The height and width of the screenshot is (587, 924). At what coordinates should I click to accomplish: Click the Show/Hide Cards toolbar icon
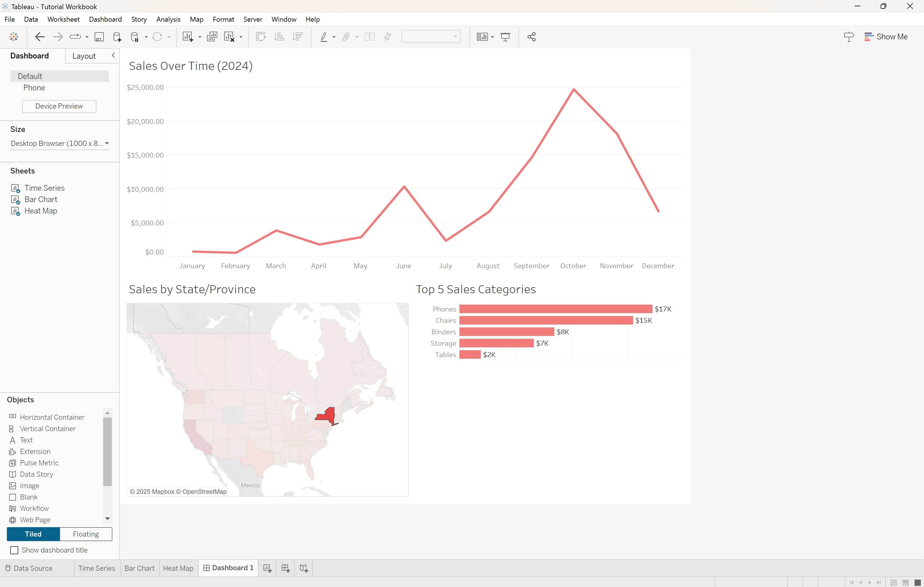(482, 37)
